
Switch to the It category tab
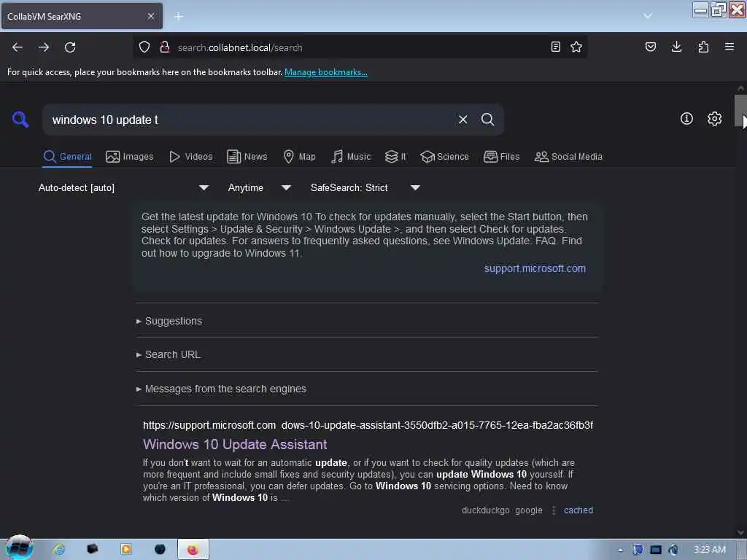395,157
